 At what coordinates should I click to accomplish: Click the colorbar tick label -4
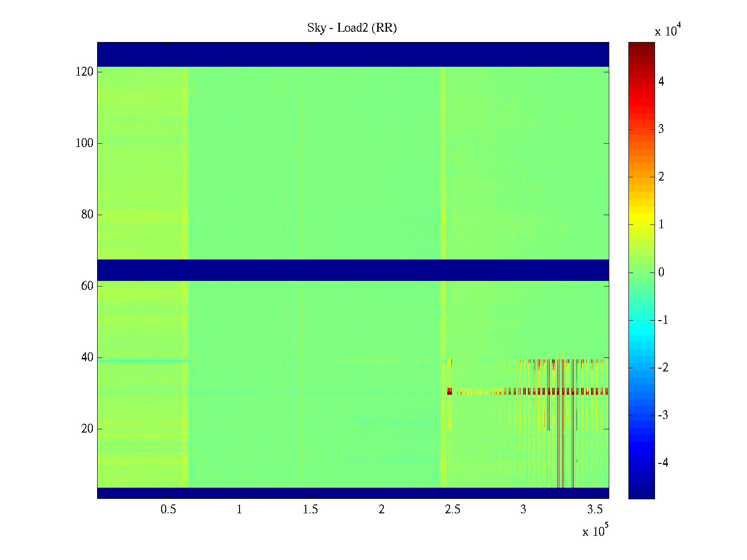click(663, 463)
